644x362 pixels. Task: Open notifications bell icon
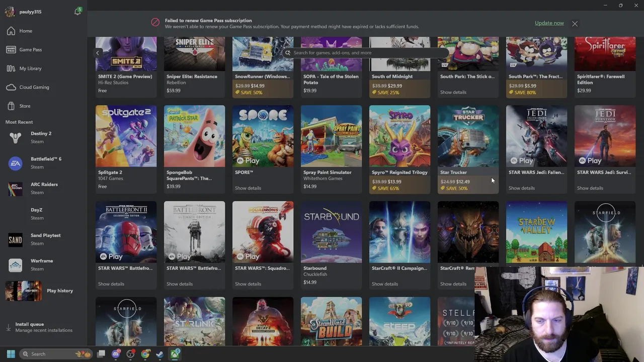click(77, 12)
